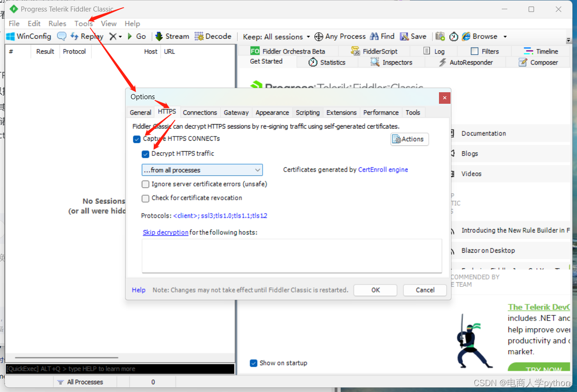Screen dimensions: 577x392
Task: Click the comment speech bubble icon
Action: [x=61, y=36]
